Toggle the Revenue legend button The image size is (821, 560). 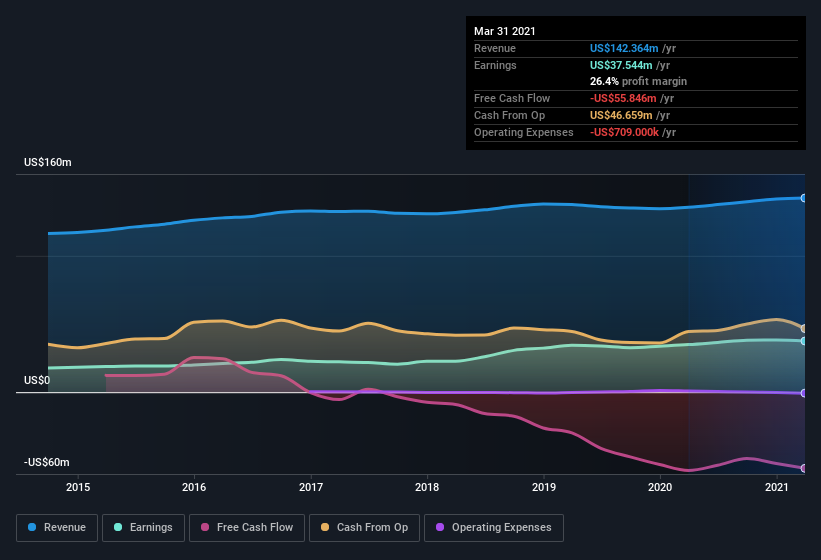tap(57, 528)
